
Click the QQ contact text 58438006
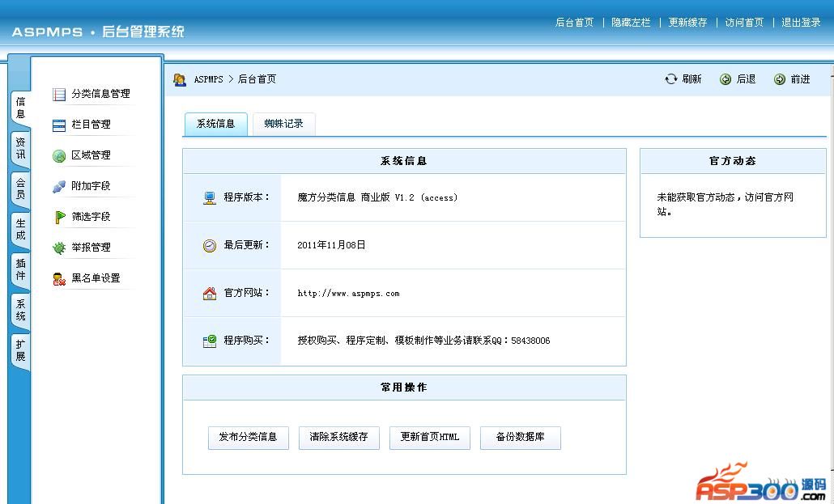(530, 341)
